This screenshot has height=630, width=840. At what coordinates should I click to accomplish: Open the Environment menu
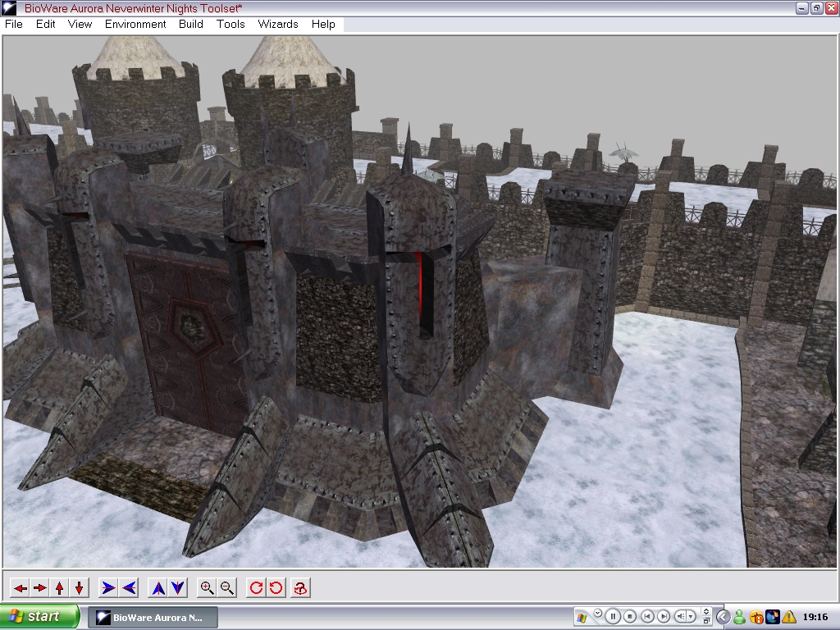pos(135,24)
